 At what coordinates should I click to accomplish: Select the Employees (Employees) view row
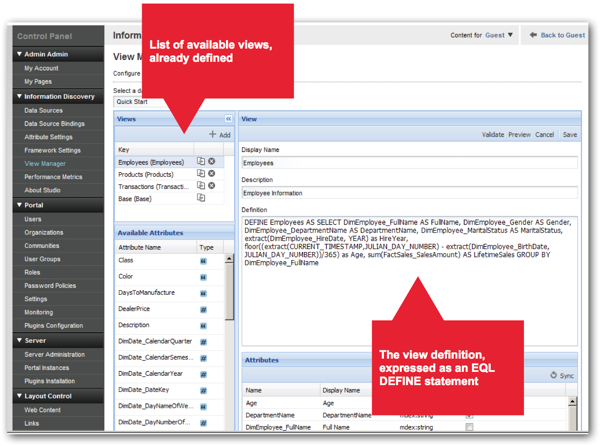pyautogui.click(x=170, y=162)
